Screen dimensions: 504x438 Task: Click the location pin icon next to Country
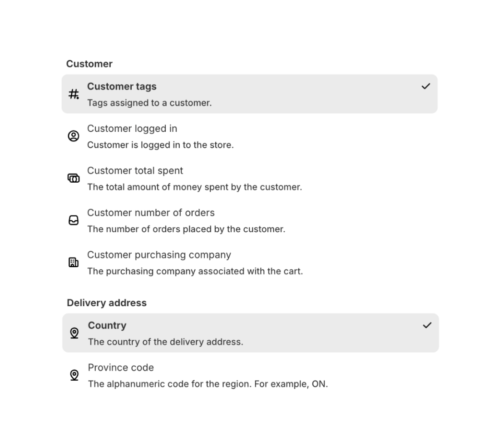click(74, 333)
